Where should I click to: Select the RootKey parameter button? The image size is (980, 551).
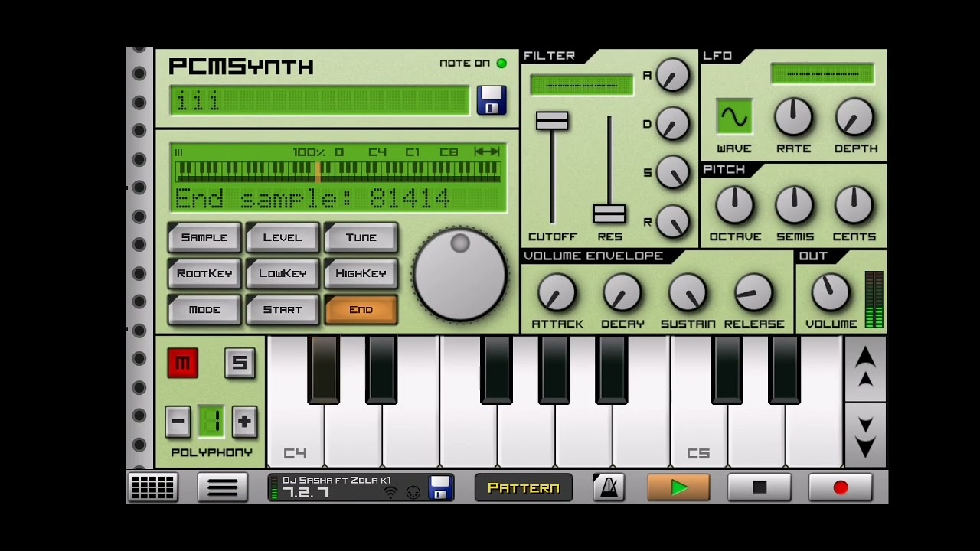(x=204, y=273)
